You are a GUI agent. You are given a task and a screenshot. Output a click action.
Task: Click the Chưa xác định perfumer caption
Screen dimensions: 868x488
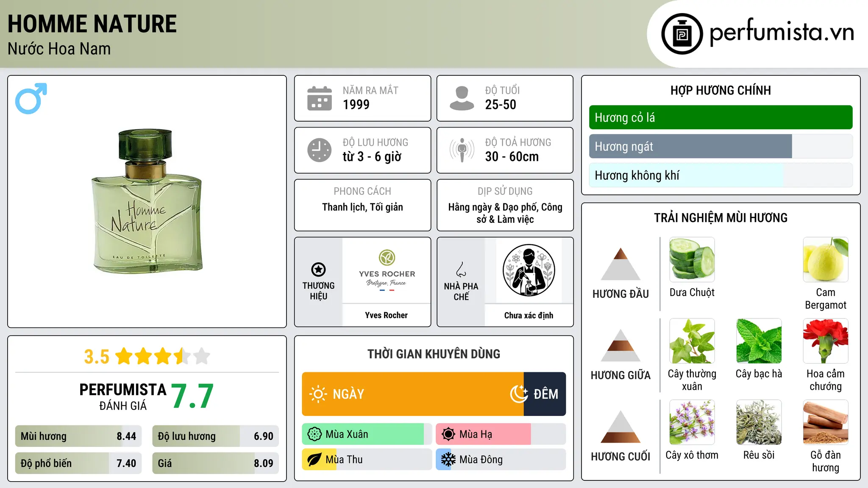click(x=529, y=315)
